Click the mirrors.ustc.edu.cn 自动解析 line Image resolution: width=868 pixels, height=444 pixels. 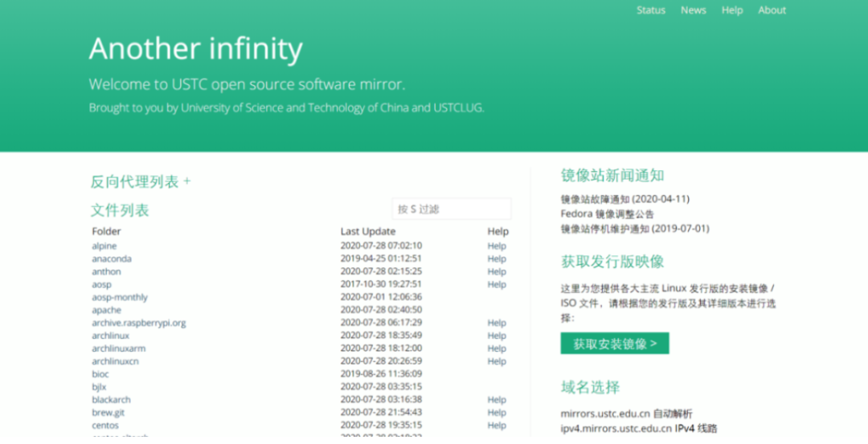[627, 413]
